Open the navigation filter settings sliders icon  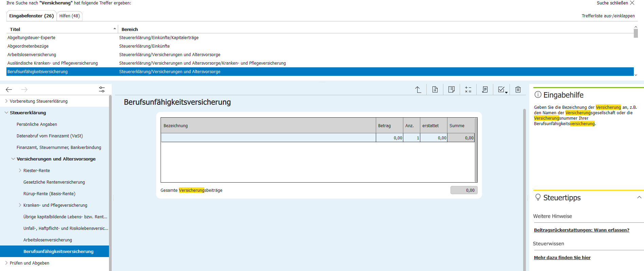(102, 89)
